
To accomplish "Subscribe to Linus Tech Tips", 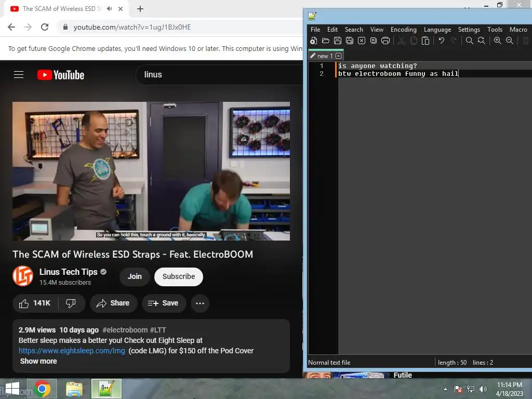I will tap(179, 276).
